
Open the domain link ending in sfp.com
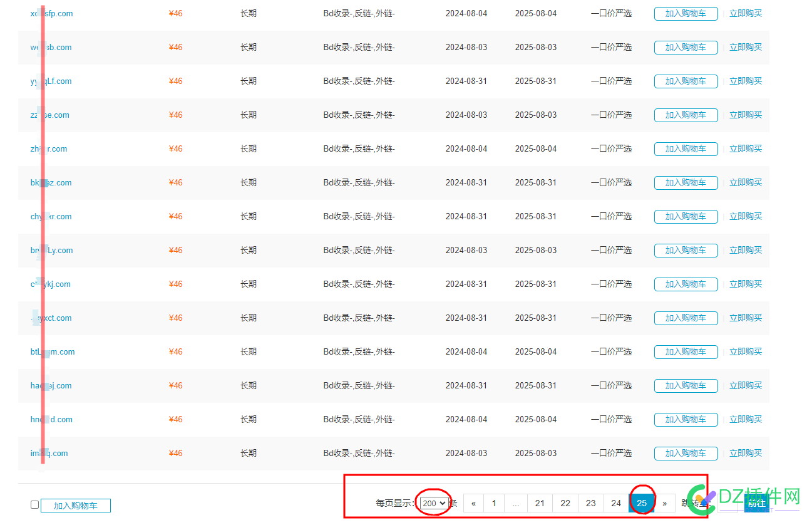(x=51, y=14)
